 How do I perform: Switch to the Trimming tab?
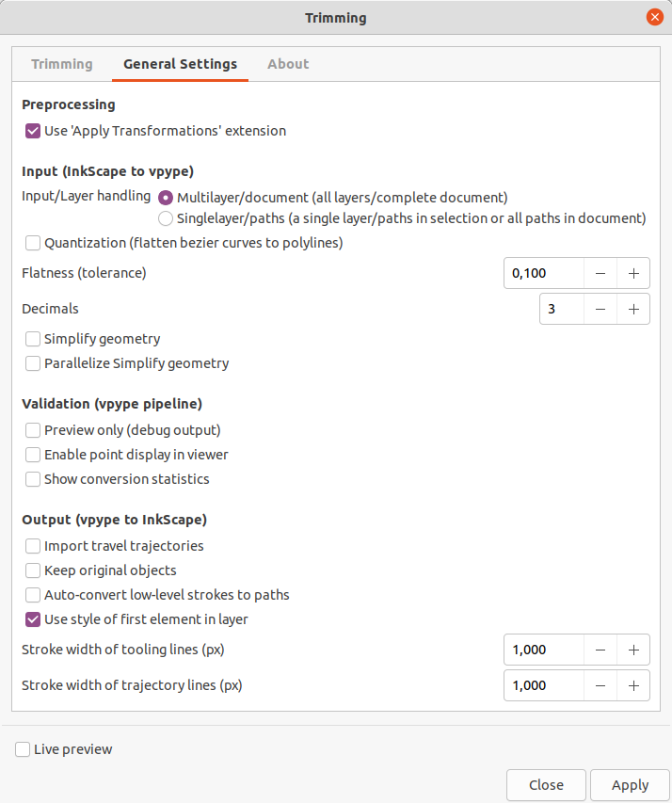62,64
